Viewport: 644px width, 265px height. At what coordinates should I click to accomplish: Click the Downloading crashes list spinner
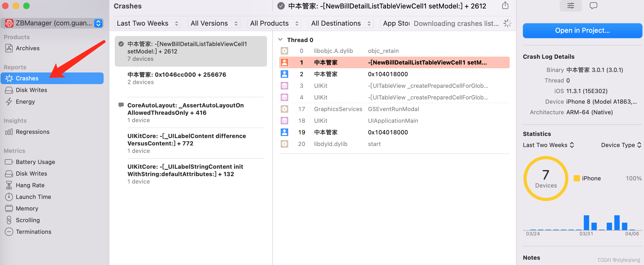click(507, 23)
